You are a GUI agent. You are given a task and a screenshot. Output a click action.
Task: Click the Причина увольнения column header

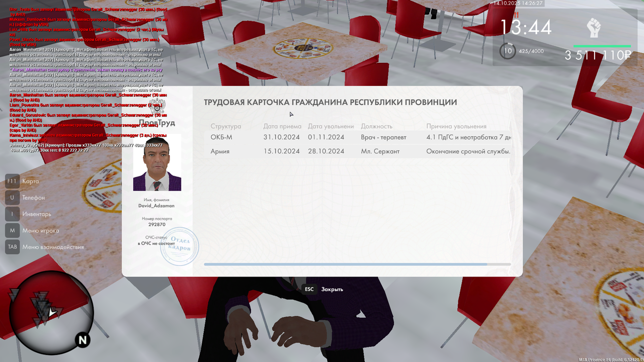tap(456, 126)
